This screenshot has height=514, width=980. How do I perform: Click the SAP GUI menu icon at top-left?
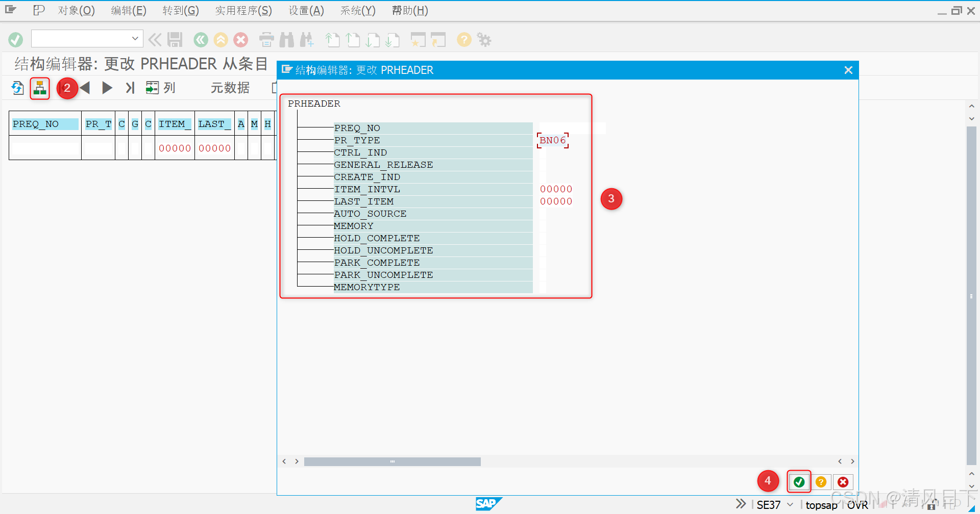[11, 10]
